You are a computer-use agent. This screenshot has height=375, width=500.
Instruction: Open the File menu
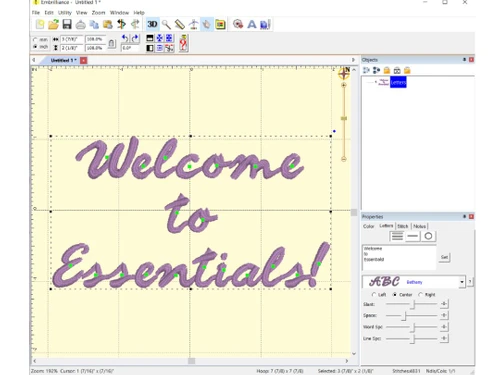pos(36,13)
